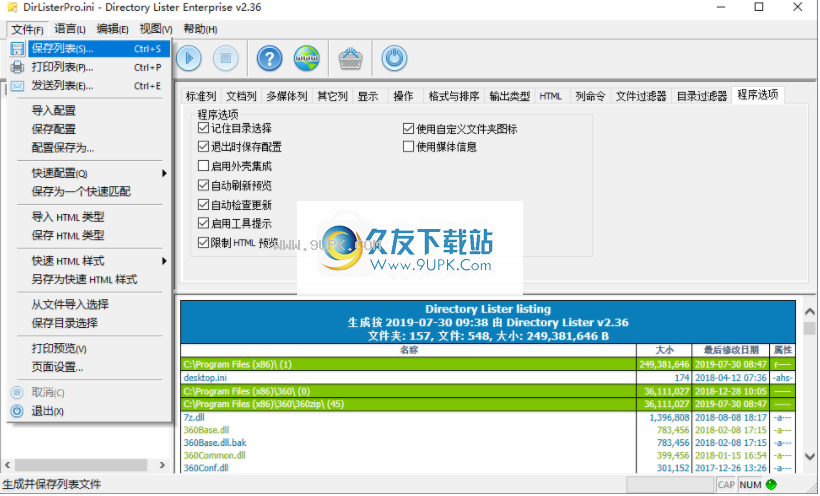Click the stop toolbar icon

click(226, 58)
